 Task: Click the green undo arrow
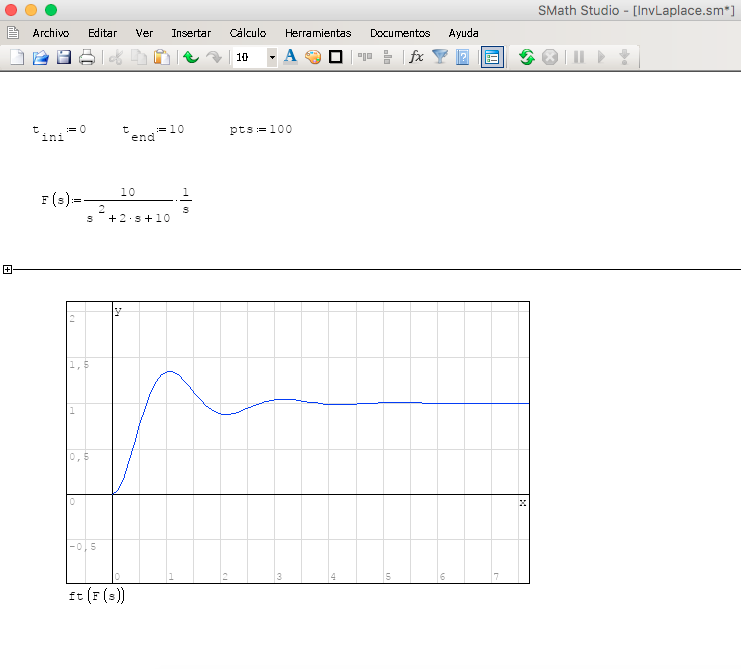tap(190, 57)
